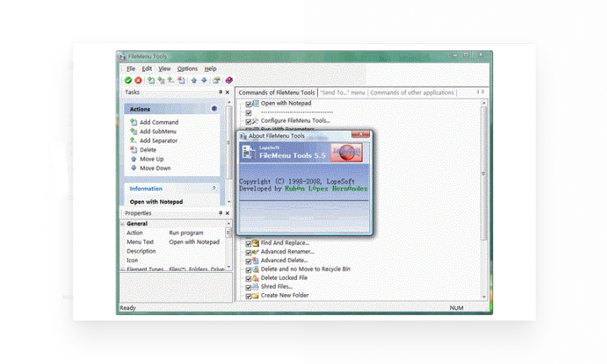Image resolution: width=607 pixels, height=364 pixels.
Task: Click the Add Command toolbar icon
Action: point(151,80)
